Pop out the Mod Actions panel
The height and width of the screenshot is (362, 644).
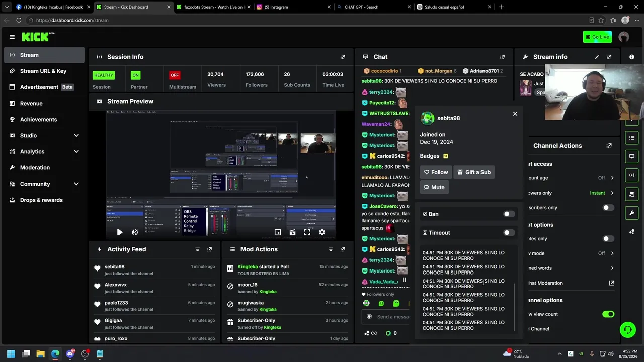click(343, 249)
